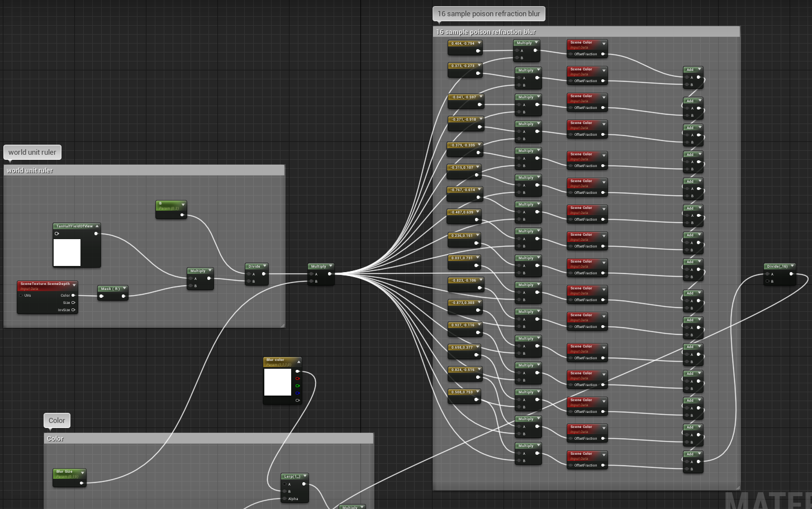Click the SceneDepth Color output pin
The width and height of the screenshot is (812, 509).
(x=73, y=296)
